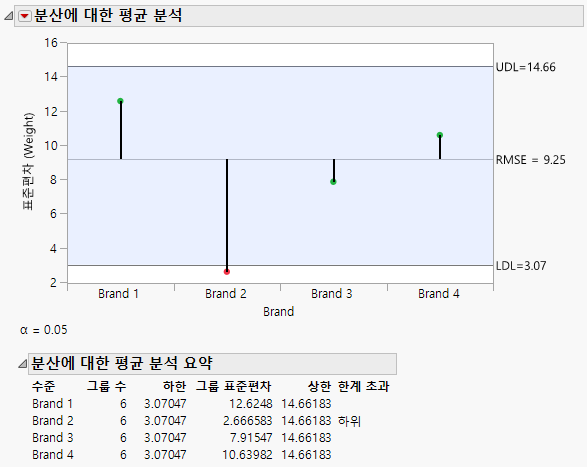Click Brand 3 in the summary table
Viewport: 587px width, 467px height.
pos(52,438)
